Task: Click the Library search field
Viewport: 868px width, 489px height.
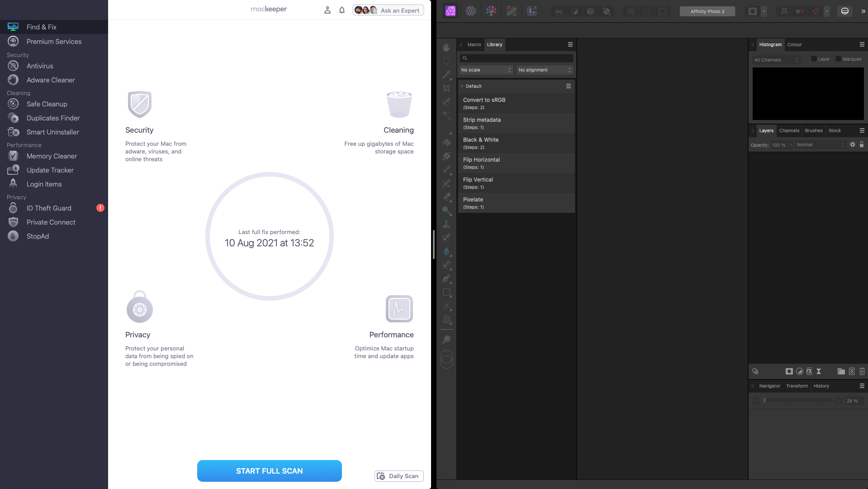Action: pyautogui.click(x=517, y=58)
